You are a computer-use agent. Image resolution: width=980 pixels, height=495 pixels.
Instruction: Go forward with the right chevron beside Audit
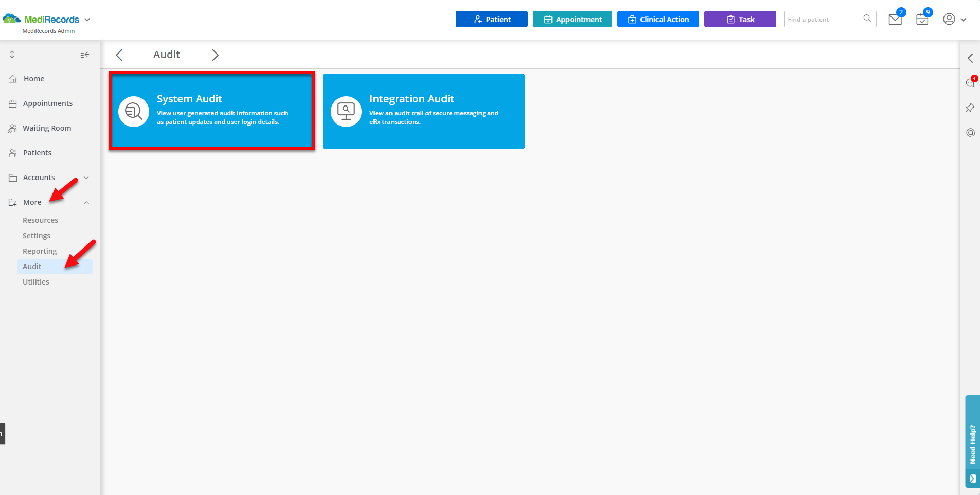(x=215, y=55)
